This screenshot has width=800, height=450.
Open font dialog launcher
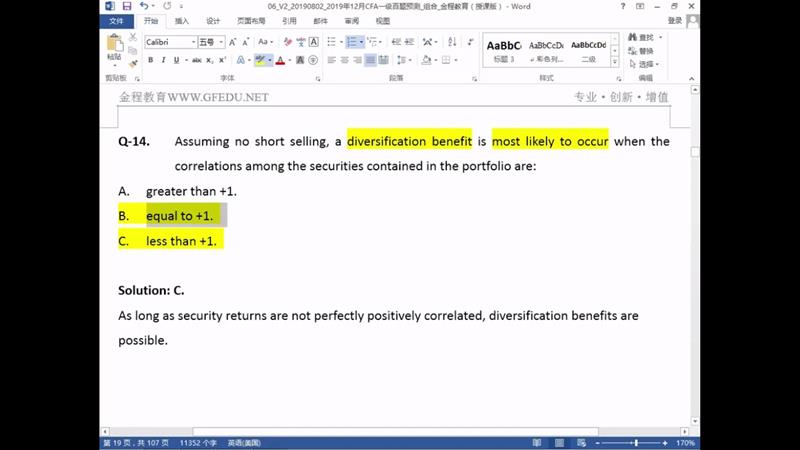[x=318, y=79]
